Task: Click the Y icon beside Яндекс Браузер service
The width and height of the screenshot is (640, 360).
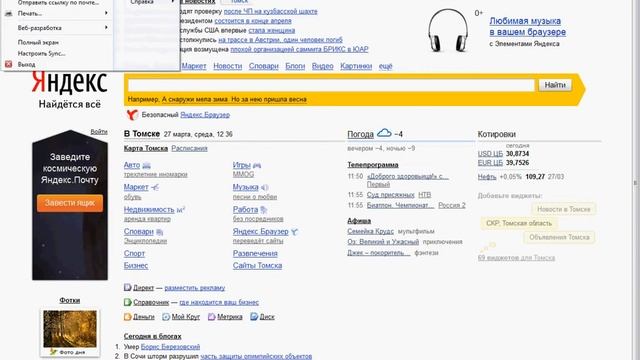Action: pyautogui.click(x=294, y=232)
